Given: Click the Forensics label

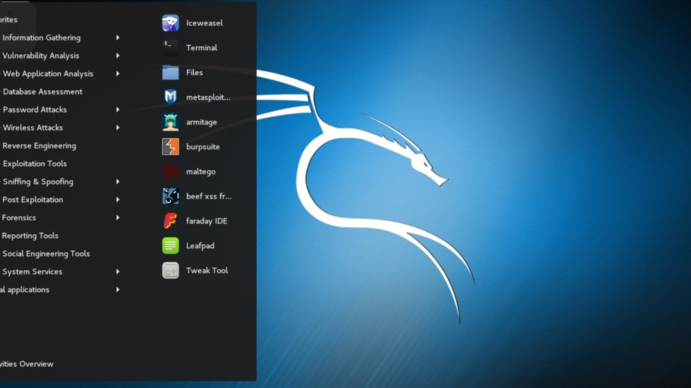Looking at the screenshot, I should (19, 218).
